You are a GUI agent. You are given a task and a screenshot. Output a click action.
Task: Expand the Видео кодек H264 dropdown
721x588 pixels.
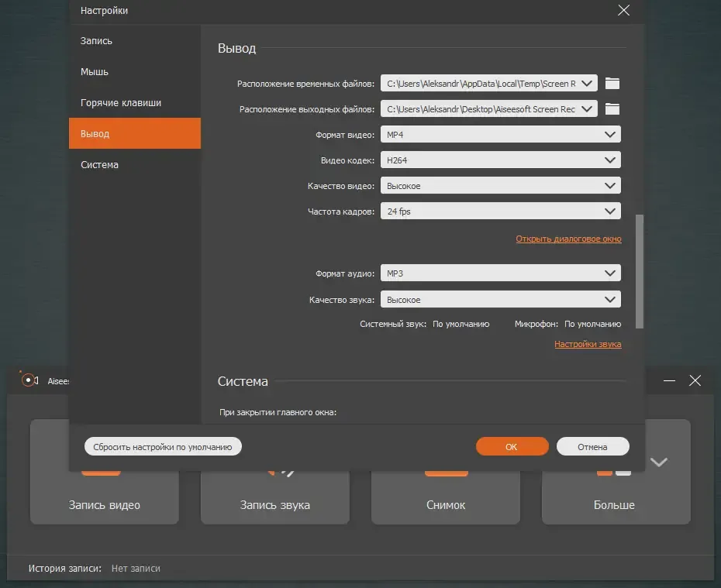(500, 160)
